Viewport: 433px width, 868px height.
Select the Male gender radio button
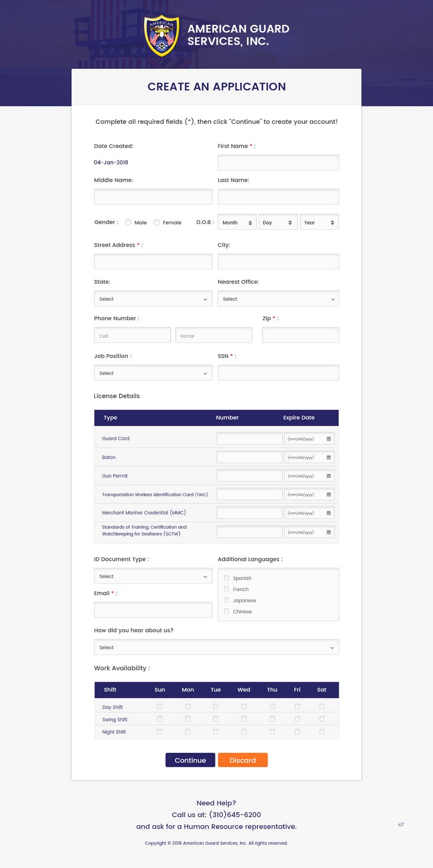(x=127, y=222)
